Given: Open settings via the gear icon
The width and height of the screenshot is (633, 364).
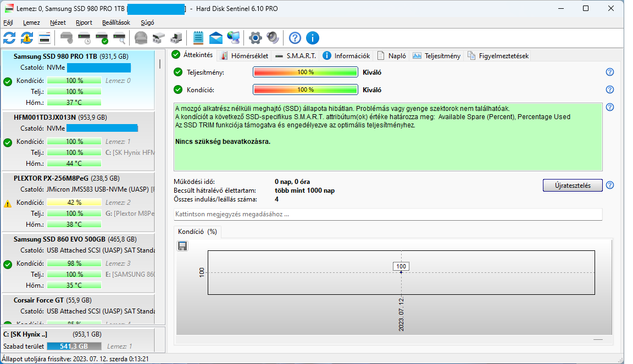Looking at the screenshot, I should click(255, 38).
